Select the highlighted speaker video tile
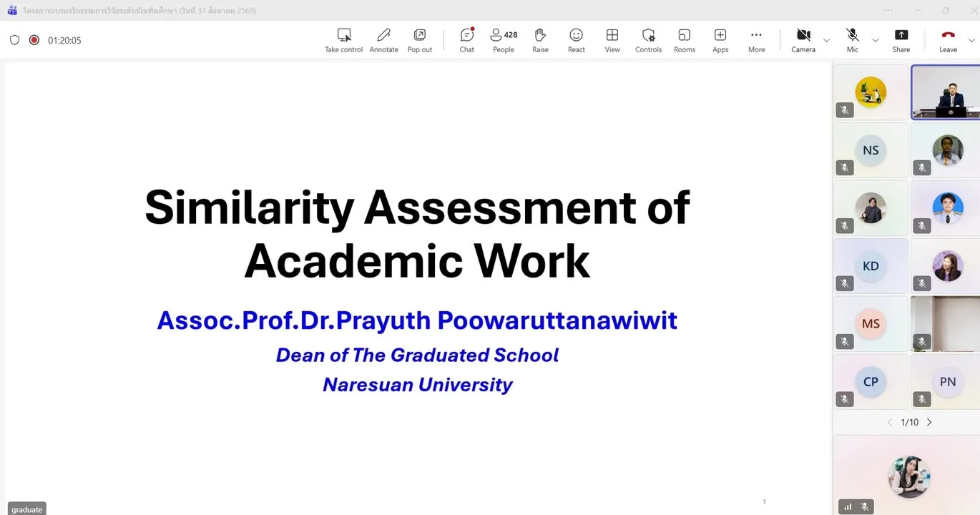This screenshot has width=980, height=515. (x=946, y=92)
